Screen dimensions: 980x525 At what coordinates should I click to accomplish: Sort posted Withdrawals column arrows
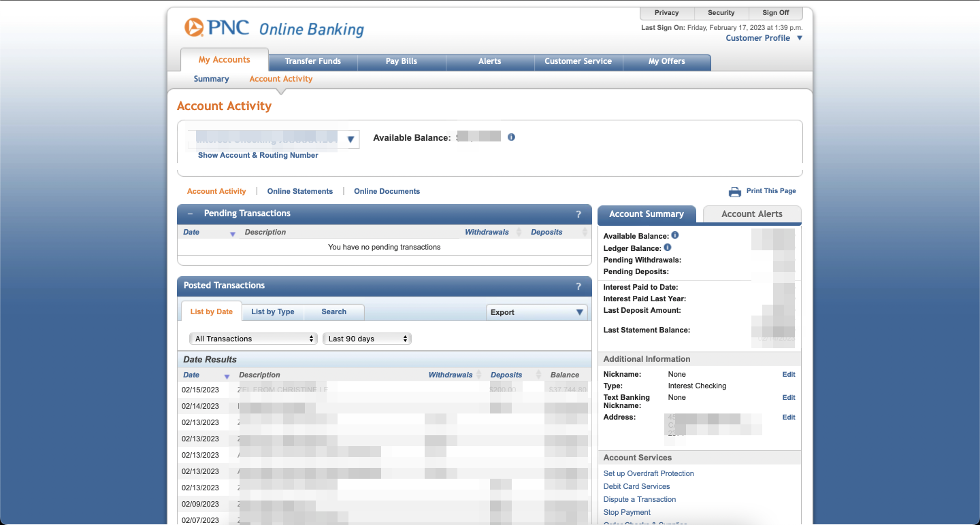tap(478, 375)
